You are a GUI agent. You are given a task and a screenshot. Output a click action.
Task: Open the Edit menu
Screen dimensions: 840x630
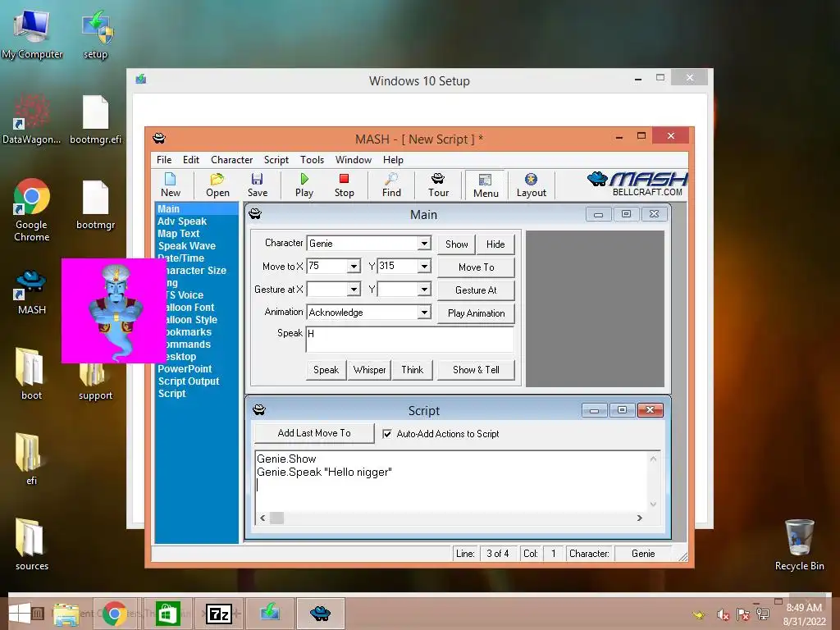(x=190, y=160)
